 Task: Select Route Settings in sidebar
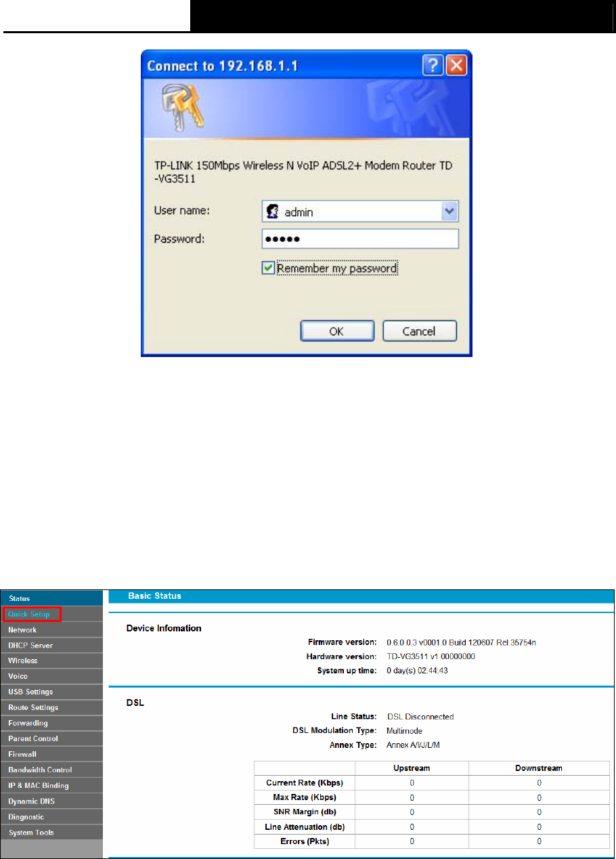pyautogui.click(x=51, y=707)
